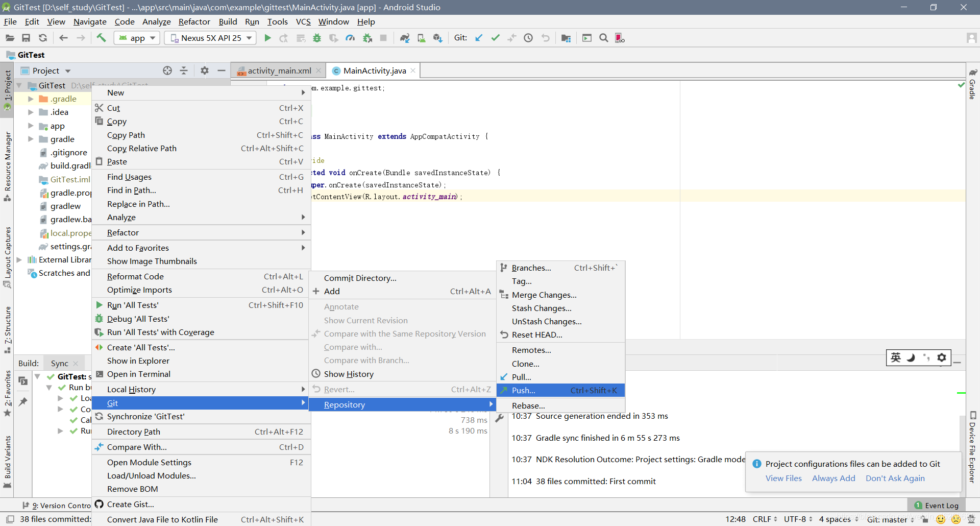Collapse the GitTest build tree node
The width and height of the screenshot is (980, 526).
pyautogui.click(x=37, y=376)
